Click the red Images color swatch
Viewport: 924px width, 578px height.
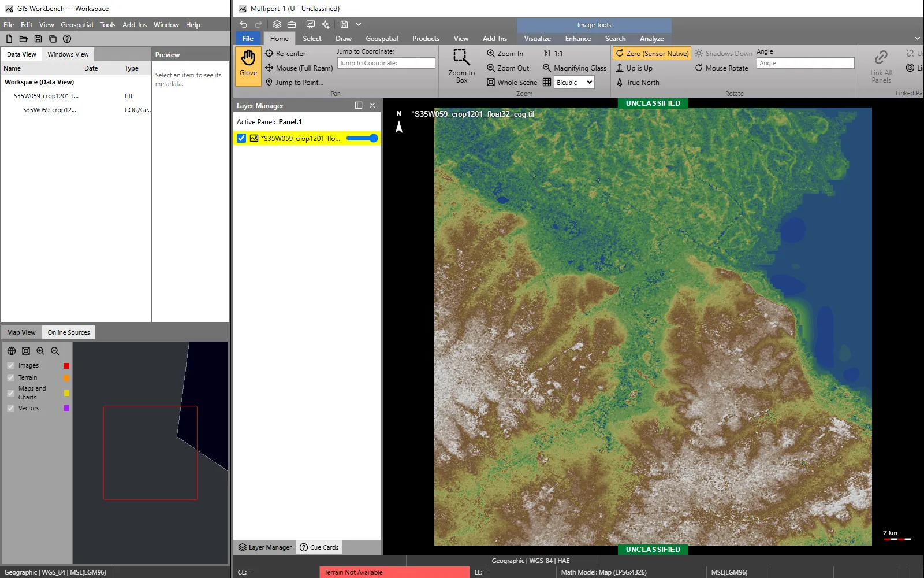(x=66, y=366)
